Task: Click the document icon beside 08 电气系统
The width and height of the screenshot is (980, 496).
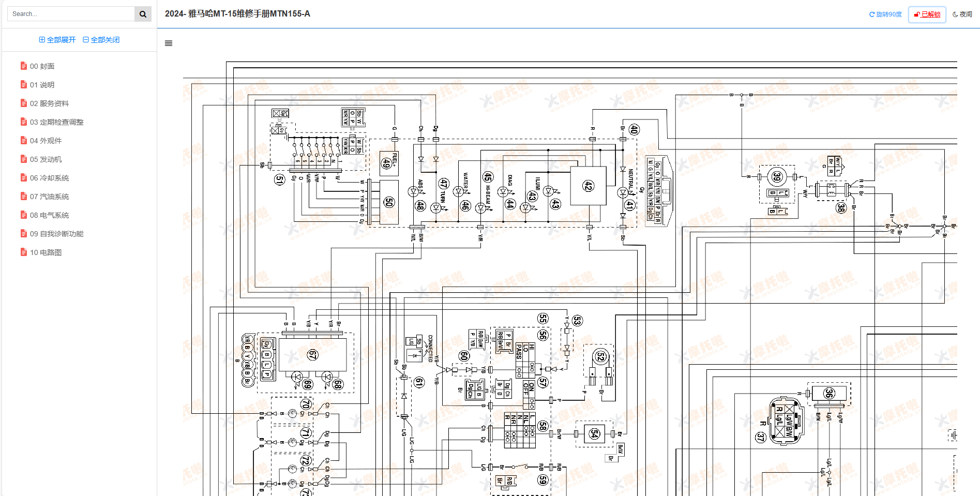Action: pyautogui.click(x=24, y=215)
